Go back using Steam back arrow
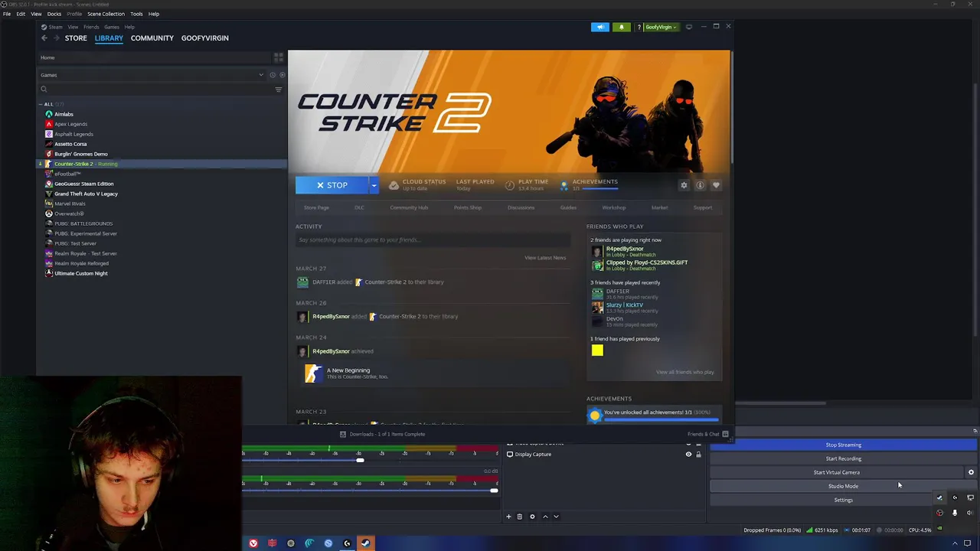 click(44, 37)
